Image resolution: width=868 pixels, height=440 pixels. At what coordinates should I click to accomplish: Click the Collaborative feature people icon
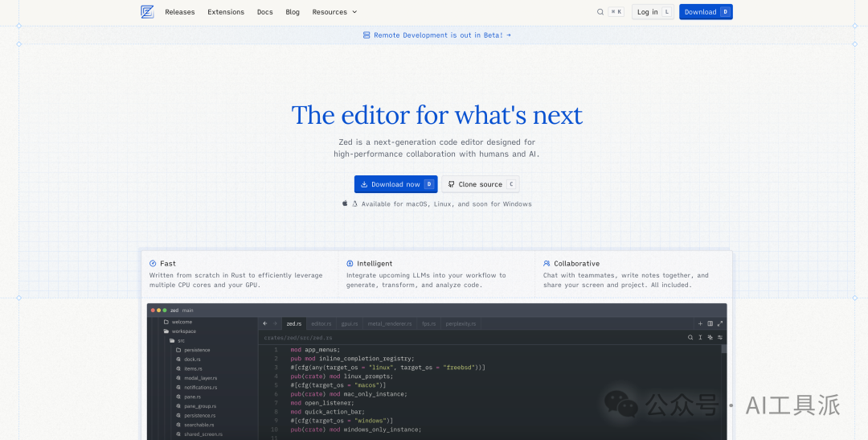click(547, 264)
